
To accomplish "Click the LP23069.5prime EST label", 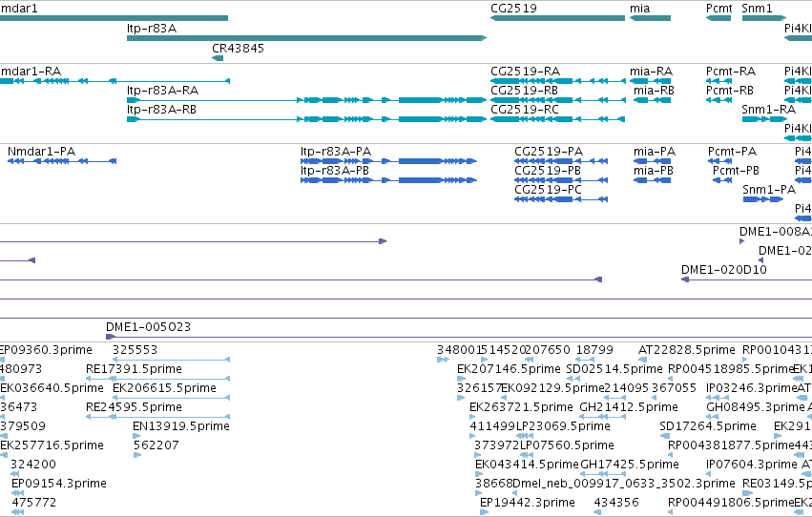I will (x=563, y=426).
